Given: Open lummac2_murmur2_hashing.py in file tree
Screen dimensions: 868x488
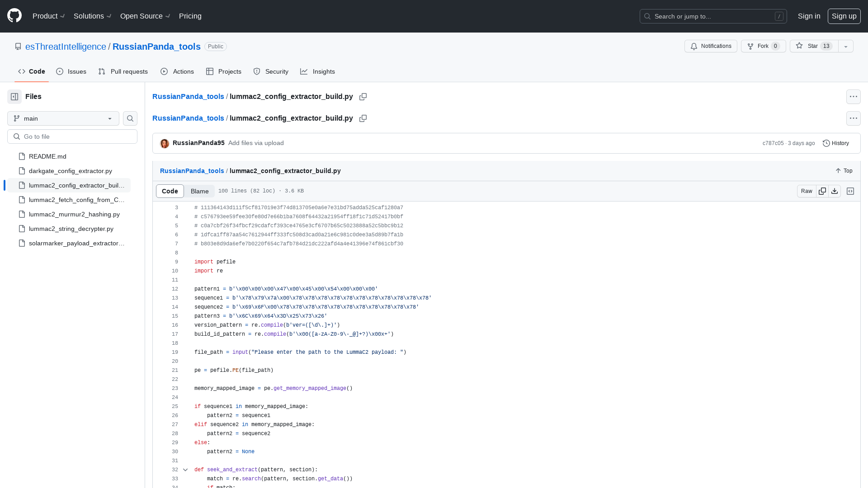Looking at the screenshot, I should pyautogui.click(x=69, y=214).
